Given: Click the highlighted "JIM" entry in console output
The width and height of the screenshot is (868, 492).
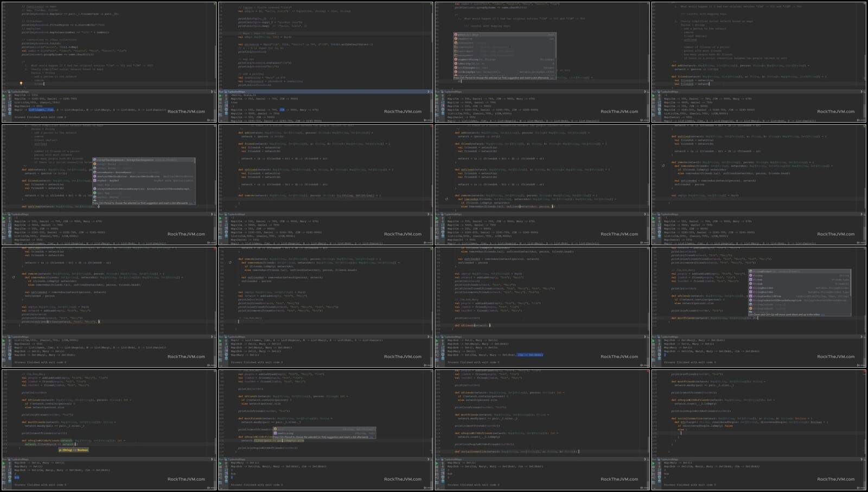Looking at the screenshot, I should pyautogui.click(x=282, y=110).
